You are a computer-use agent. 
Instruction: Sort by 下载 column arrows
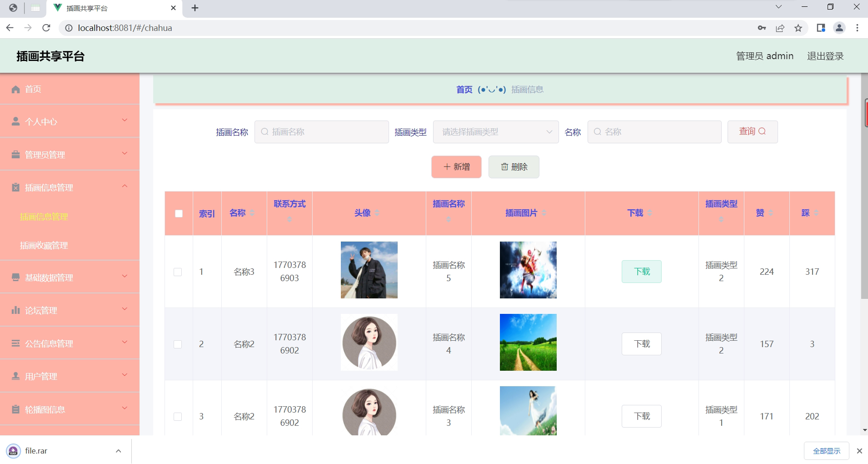[x=649, y=213]
